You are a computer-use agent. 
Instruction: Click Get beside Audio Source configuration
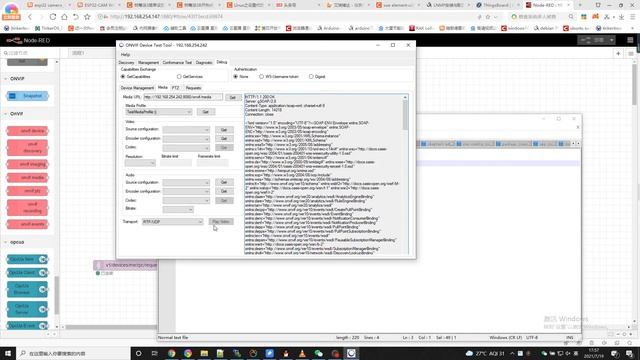(224, 182)
